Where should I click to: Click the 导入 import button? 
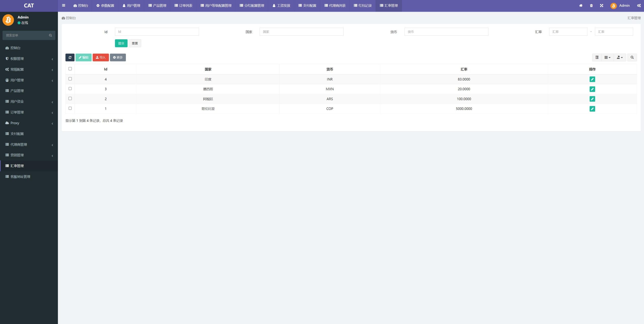coord(101,57)
